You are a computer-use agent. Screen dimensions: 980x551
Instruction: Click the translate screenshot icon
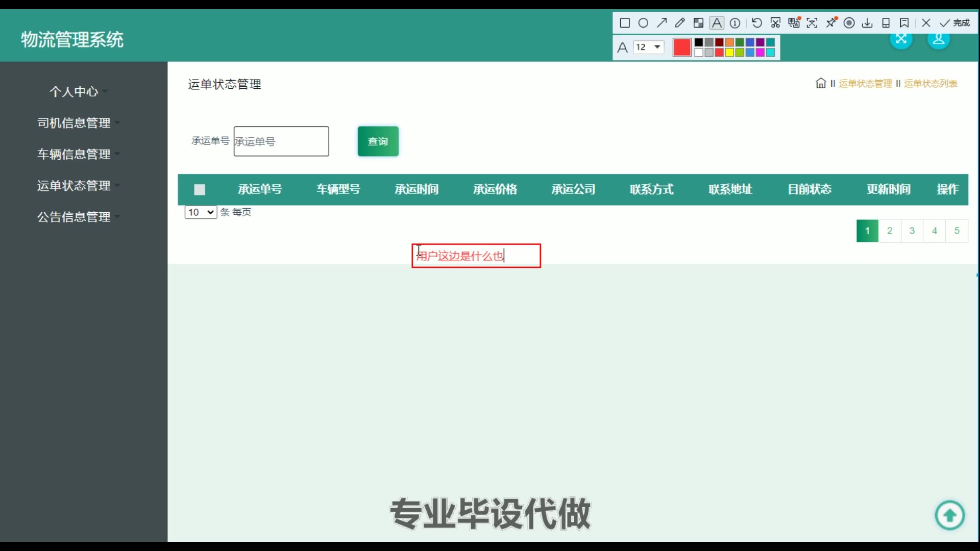794,22
